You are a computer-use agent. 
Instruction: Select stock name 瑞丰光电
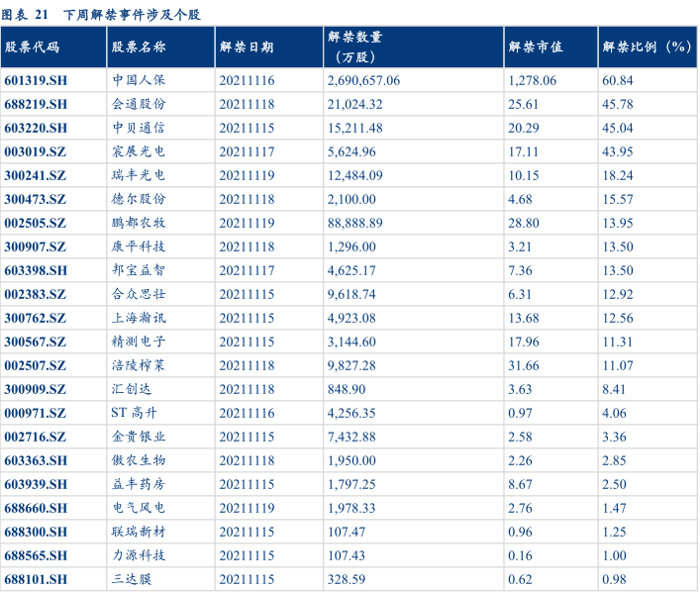coord(139,175)
